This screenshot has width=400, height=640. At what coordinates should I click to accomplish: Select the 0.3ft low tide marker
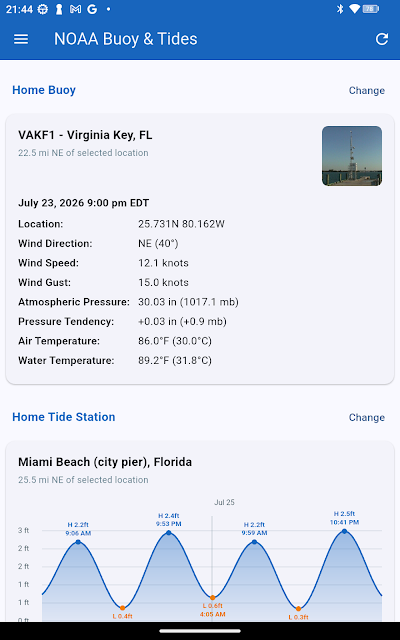point(298,609)
